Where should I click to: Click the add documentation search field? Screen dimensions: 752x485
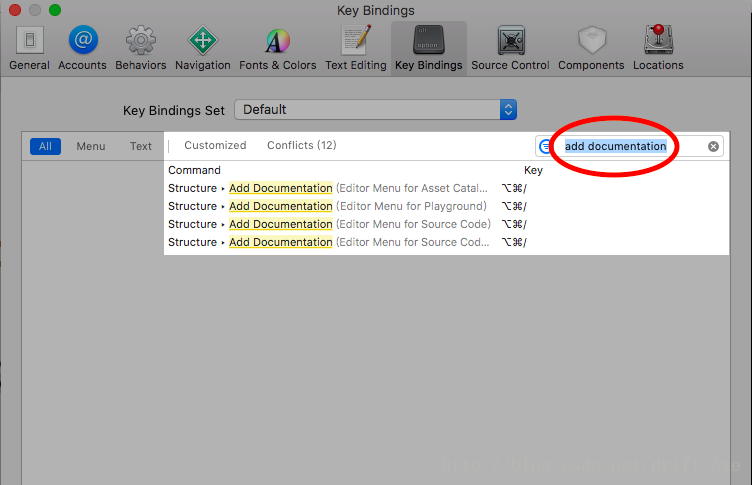tap(629, 146)
